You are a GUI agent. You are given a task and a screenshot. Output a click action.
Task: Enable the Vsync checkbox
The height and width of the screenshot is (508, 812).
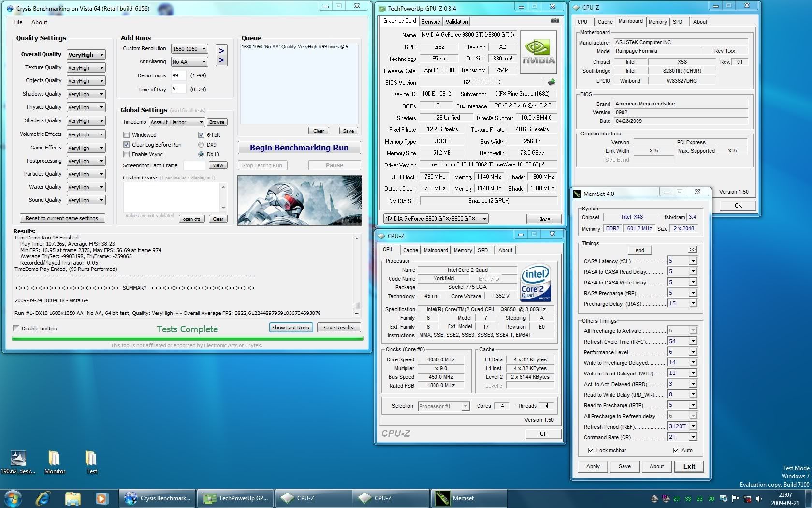pyautogui.click(x=126, y=154)
